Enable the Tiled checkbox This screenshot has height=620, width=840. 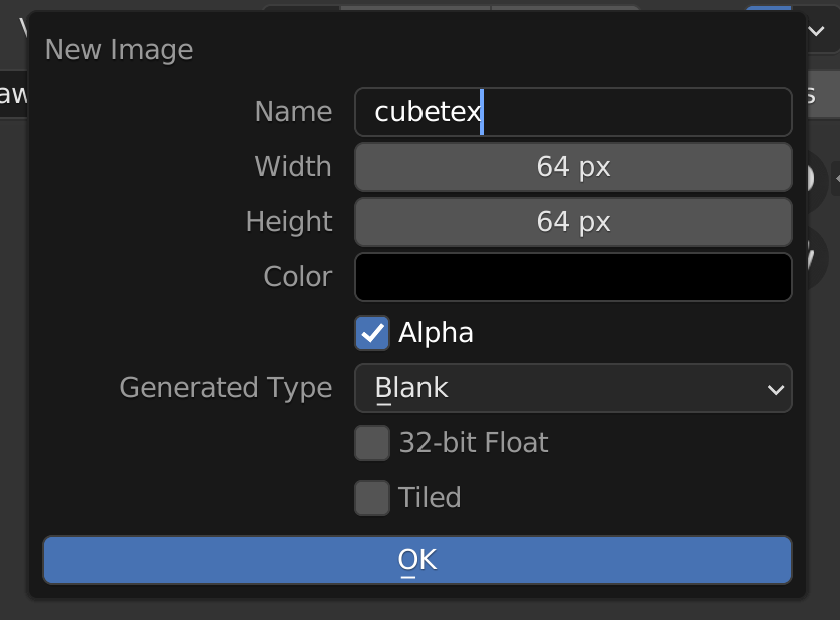(x=372, y=498)
